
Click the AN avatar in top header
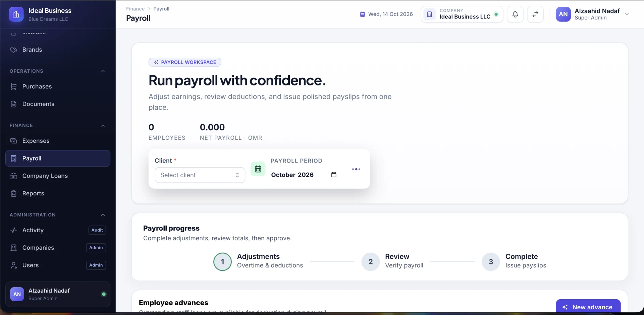click(x=563, y=14)
